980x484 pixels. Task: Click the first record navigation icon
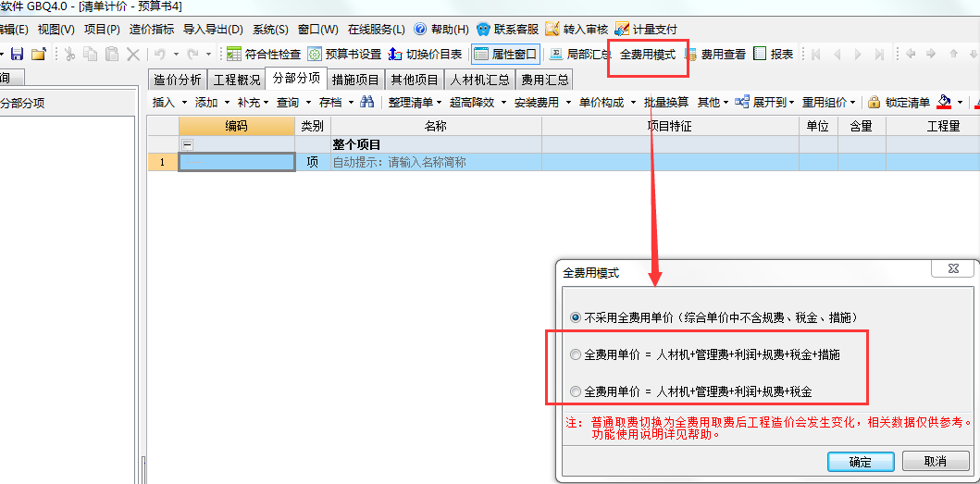(815, 55)
